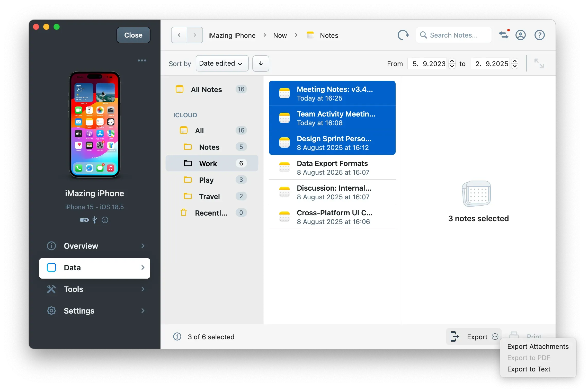Viewport: 588px width, 391px height.
Task: Open the account profile icon
Action: coord(520,35)
